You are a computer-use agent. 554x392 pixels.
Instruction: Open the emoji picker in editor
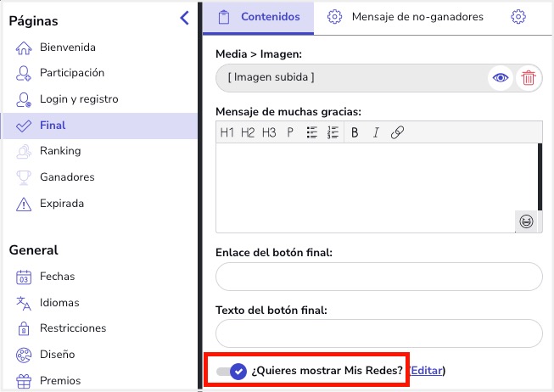click(x=526, y=221)
